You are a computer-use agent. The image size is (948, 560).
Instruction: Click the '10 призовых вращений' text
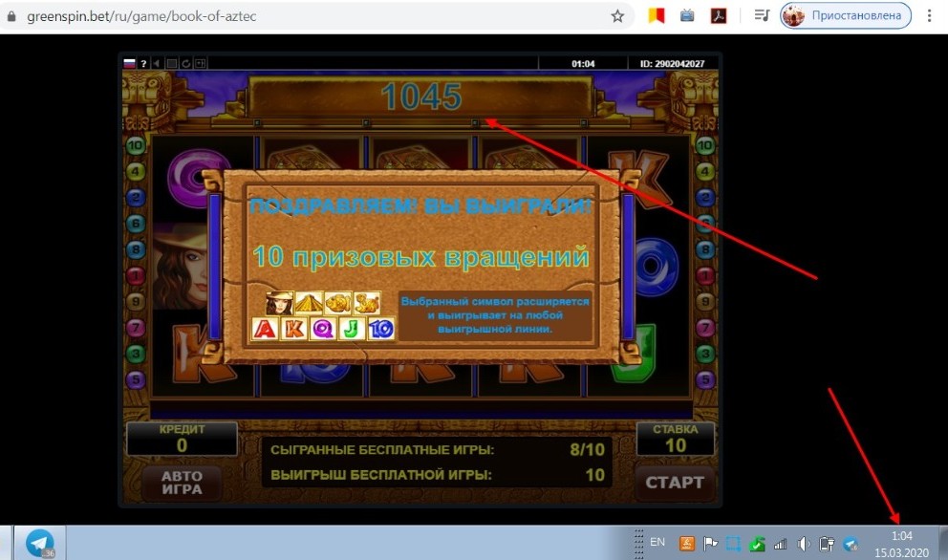420,256
